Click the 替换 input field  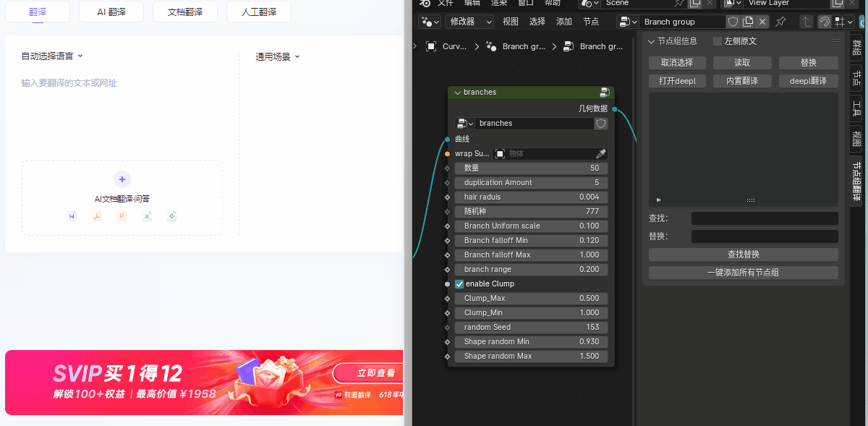[x=765, y=237]
